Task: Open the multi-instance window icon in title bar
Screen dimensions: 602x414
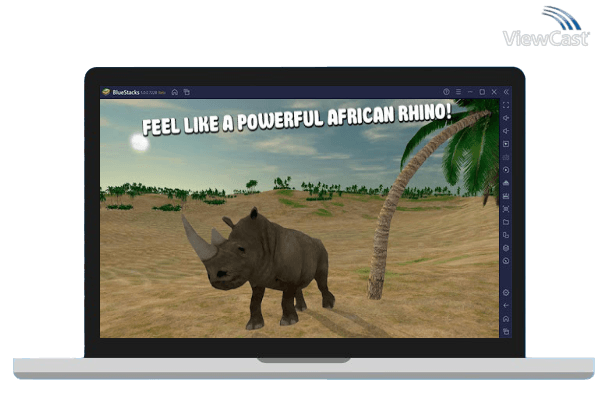Action: [x=187, y=92]
